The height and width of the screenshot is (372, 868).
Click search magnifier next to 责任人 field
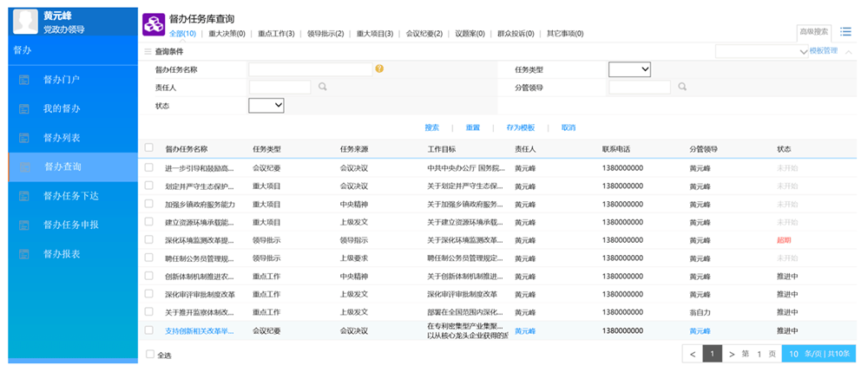(322, 87)
